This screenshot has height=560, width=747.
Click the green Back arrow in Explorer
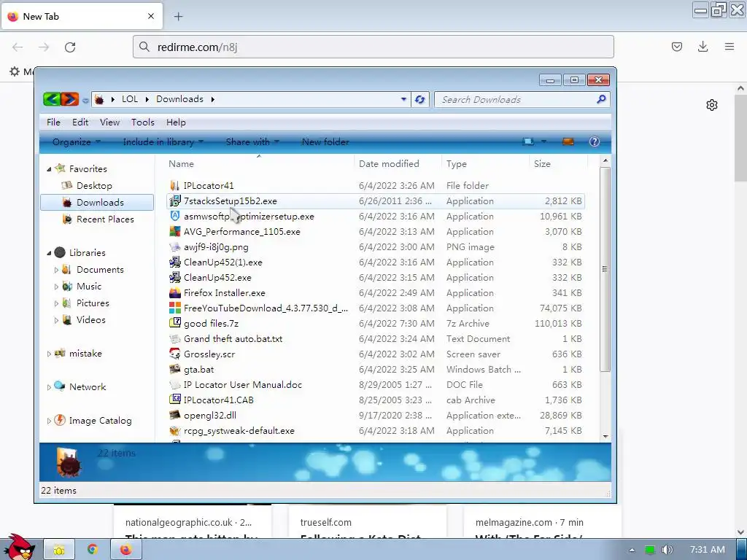(x=52, y=99)
